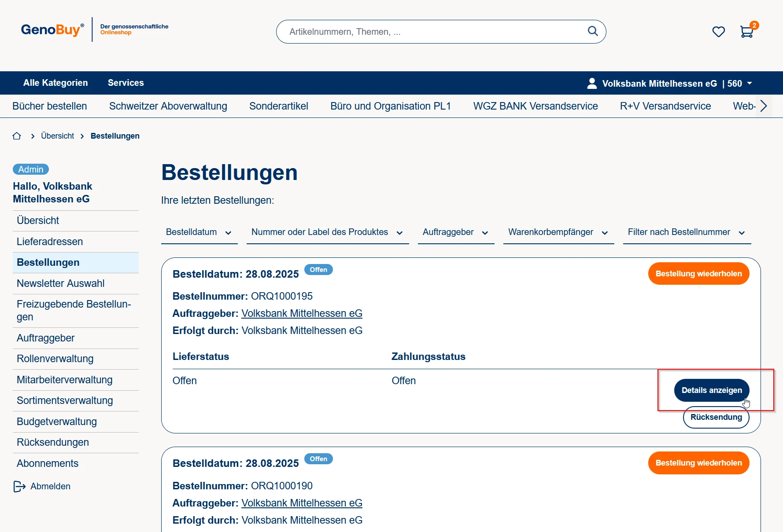Click the home breadcrumb icon

pos(17,136)
